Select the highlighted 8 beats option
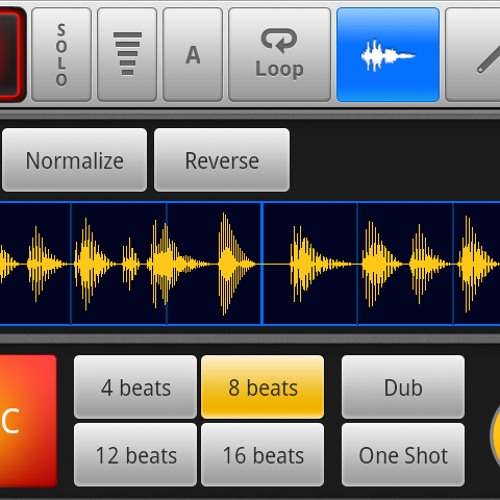This screenshot has height=500, width=500. coord(263,387)
